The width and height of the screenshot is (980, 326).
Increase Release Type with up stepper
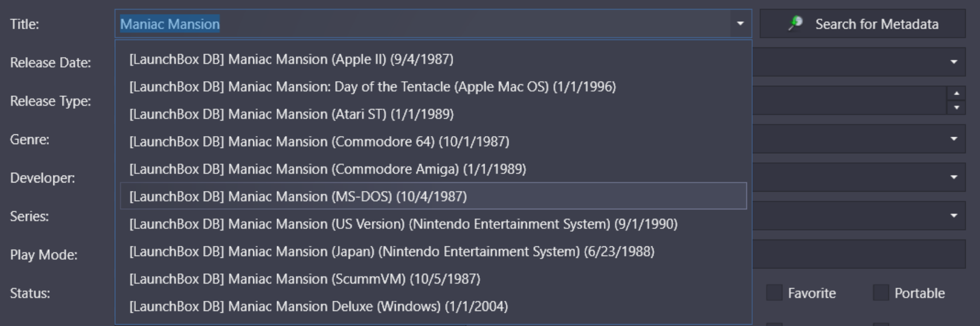pos(957,93)
